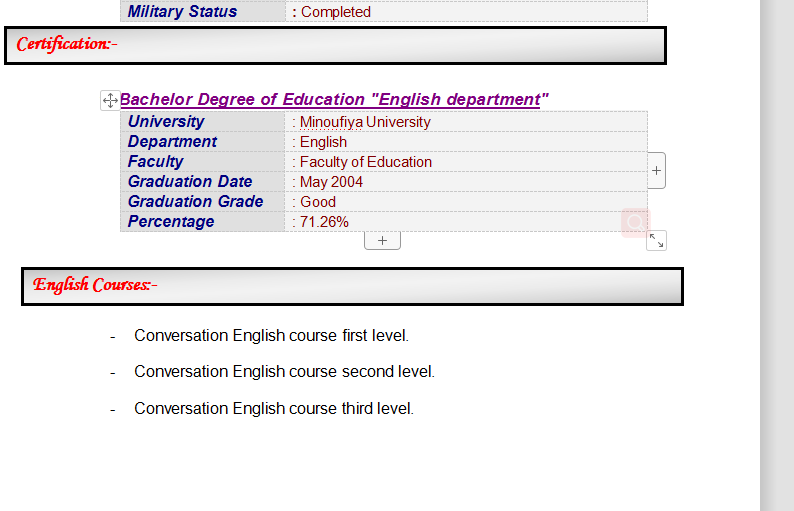Click the "English Courses:-" section header box

pos(352,286)
